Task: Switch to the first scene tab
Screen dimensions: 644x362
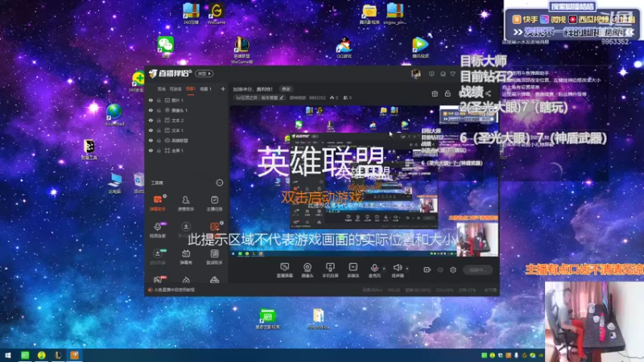Action: point(162,88)
